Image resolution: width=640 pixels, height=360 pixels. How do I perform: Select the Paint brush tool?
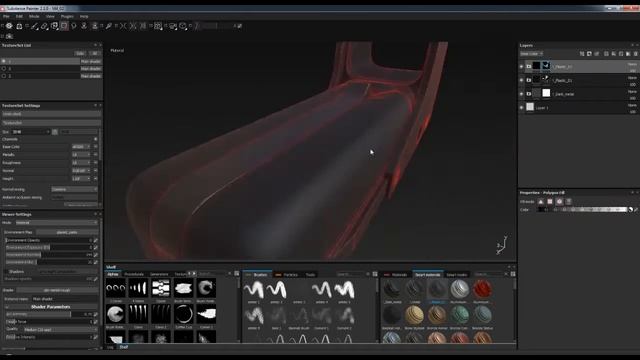coord(34,26)
